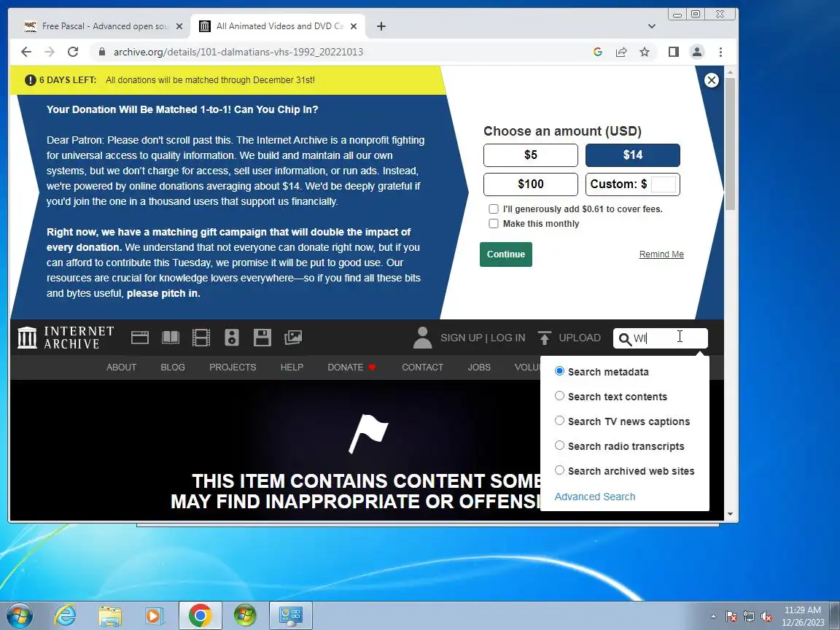Click the green Continue button
The image size is (840, 630).
coord(506,254)
